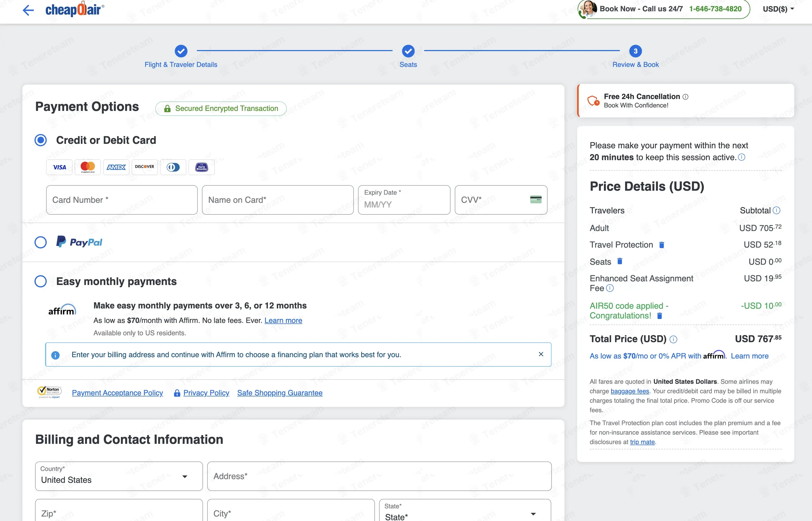Open the State dropdown
The image size is (812, 521).
coord(465,511)
